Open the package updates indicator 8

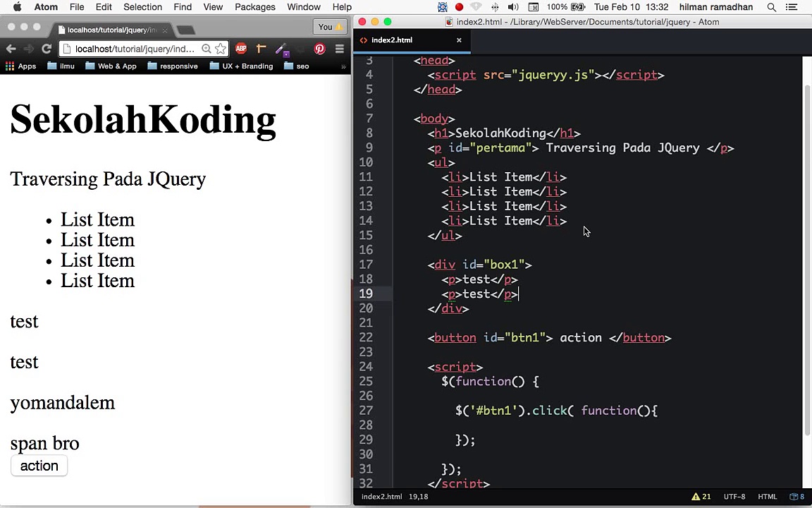point(797,497)
